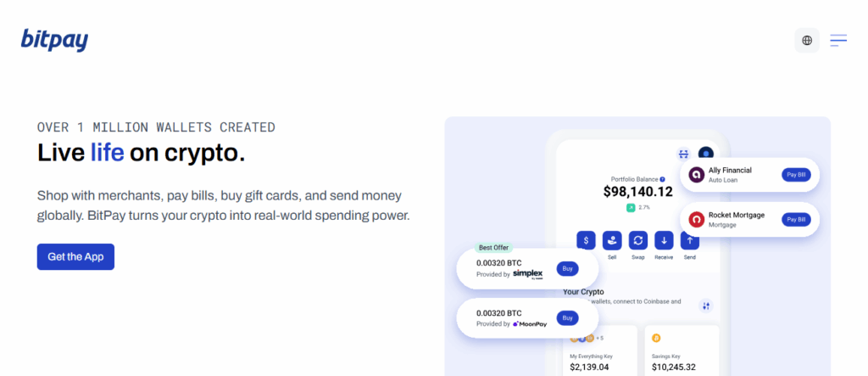
Task: Click the Get the App button
Action: [x=75, y=256]
